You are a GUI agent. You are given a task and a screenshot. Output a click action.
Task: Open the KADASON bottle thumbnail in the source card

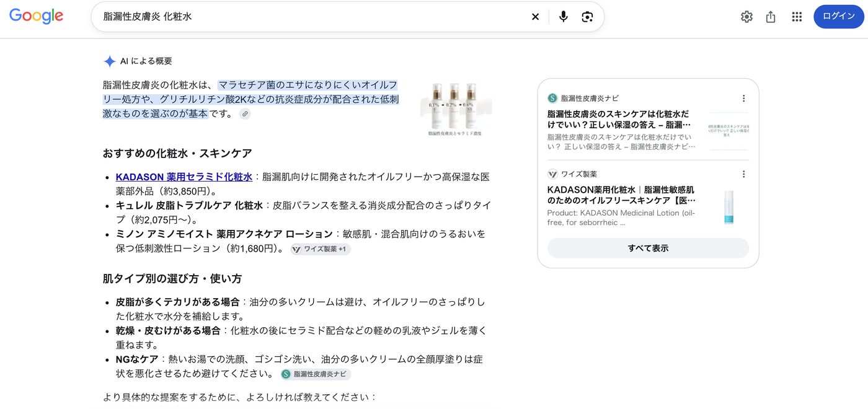tap(728, 207)
